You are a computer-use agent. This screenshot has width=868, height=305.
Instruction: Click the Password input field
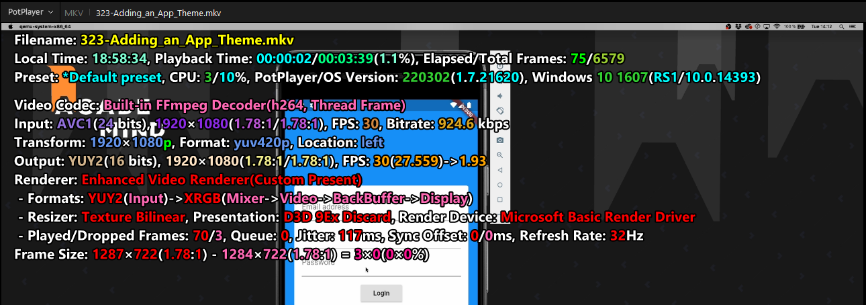click(x=381, y=267)
